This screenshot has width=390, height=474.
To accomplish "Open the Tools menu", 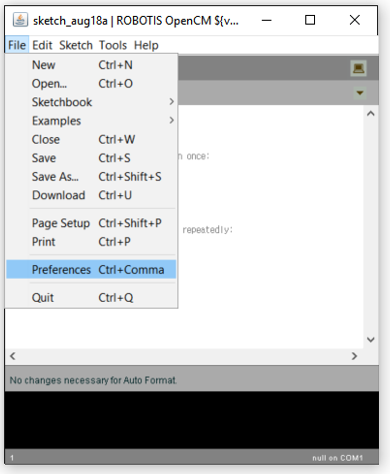I will click(x=113, y=45).
